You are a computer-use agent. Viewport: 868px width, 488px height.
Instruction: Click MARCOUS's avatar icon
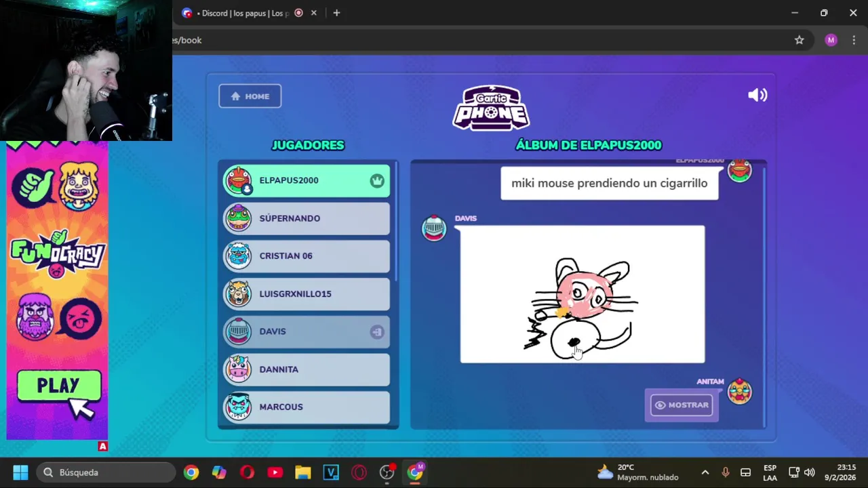pyautogui.click(x=238, y=407)
